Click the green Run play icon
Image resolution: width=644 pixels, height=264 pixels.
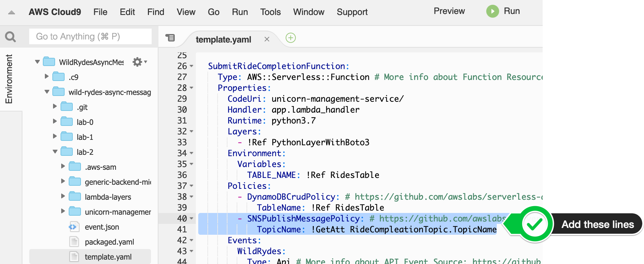492,11
